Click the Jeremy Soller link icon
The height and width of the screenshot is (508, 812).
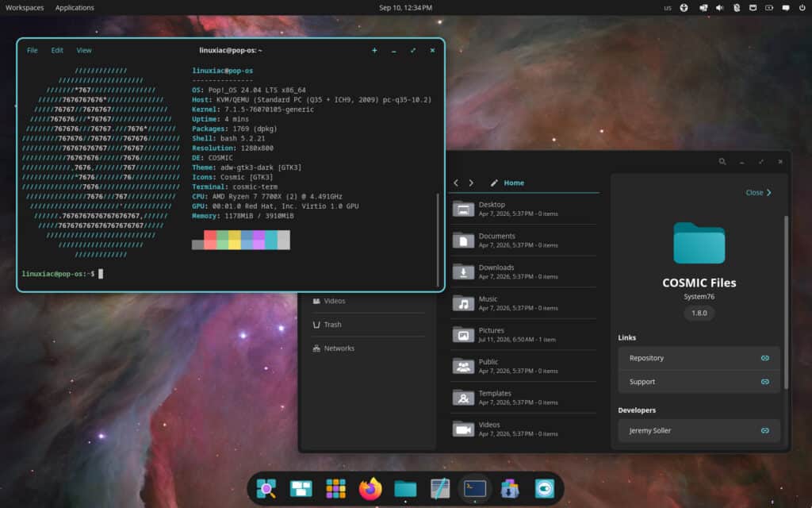coord(765,431)
